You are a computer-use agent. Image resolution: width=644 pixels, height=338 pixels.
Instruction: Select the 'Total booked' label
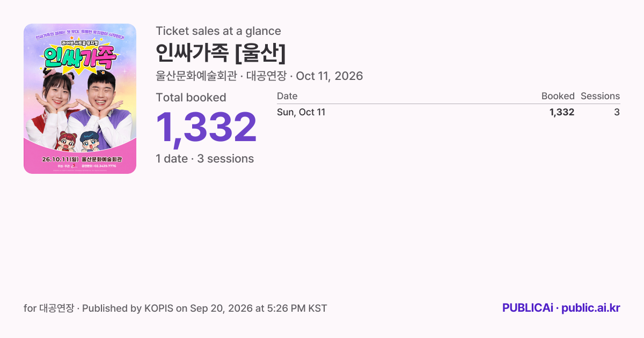pos(191,98)
